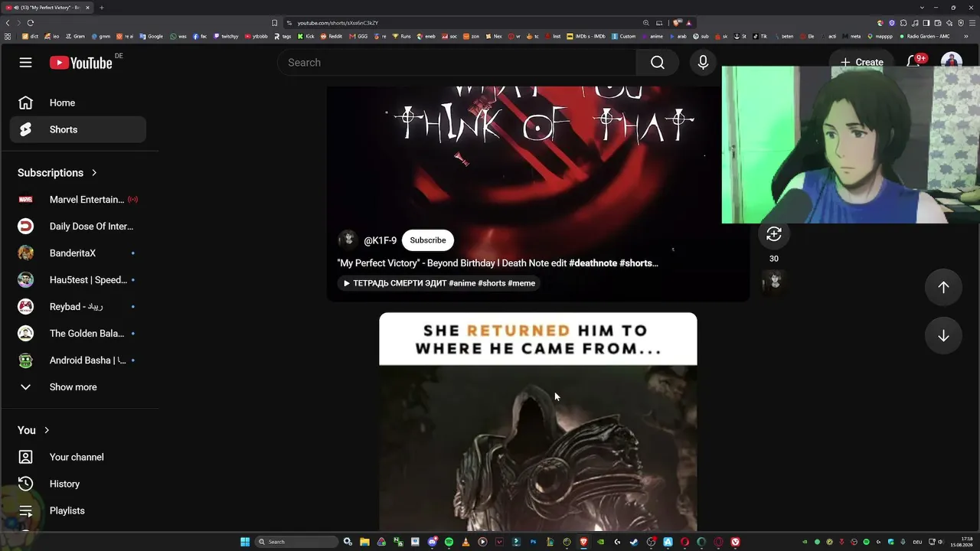Click the search magnifier button
980x551 pixels.
click(x=658, y=63)
